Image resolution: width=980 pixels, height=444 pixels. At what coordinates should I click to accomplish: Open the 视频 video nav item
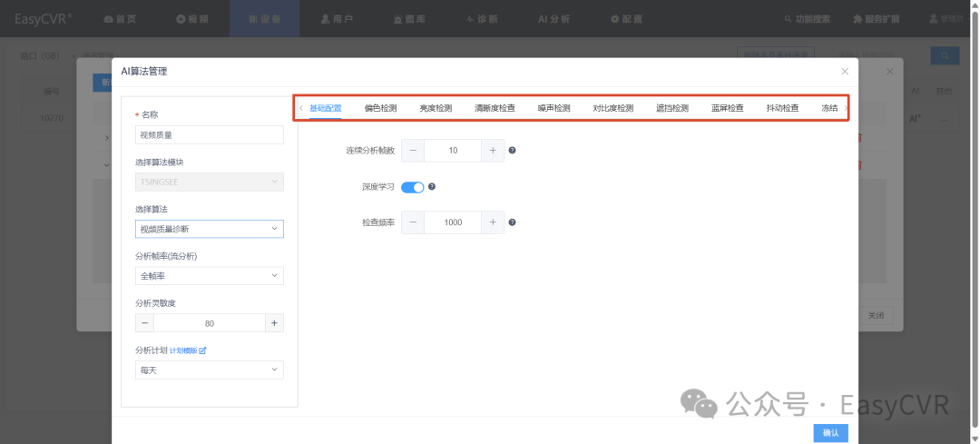pos(191,19)
